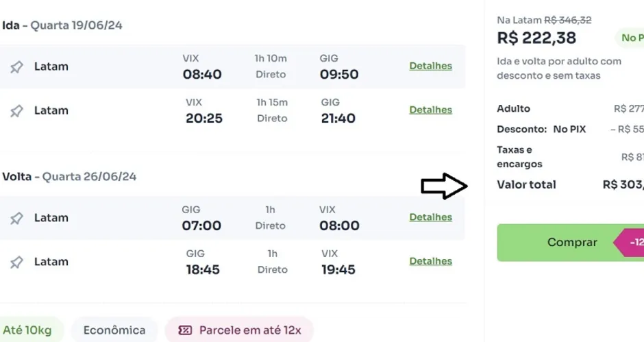
Task: Pin the 20:25 Latam outbound flight
Action: [x=17, y=111]
